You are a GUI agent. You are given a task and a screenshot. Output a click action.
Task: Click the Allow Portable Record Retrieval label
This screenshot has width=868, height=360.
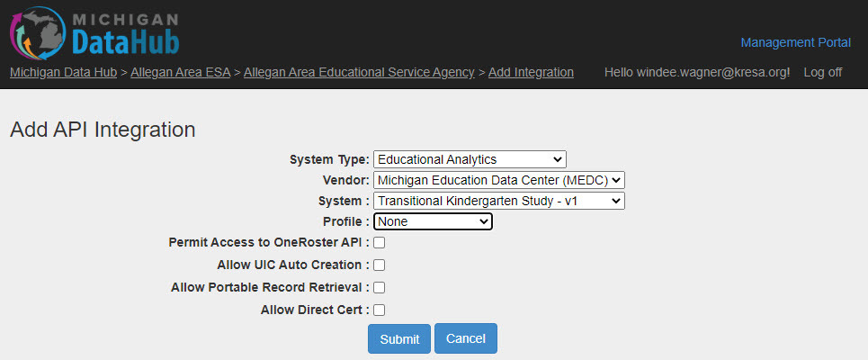coord(270,287)
